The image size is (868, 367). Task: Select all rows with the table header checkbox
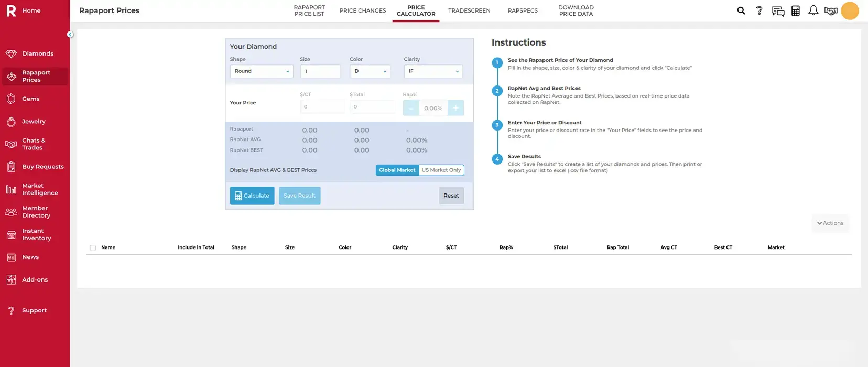(x=93, y=248)
